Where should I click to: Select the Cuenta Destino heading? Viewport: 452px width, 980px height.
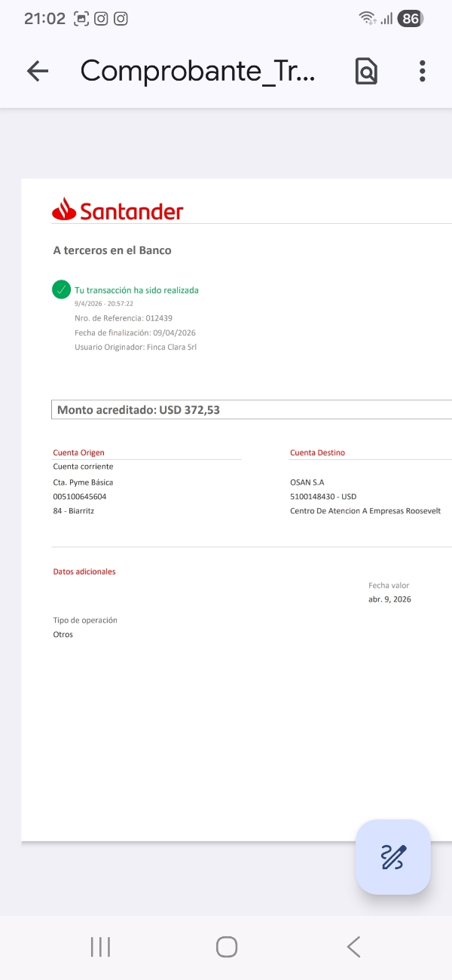(317, 452)
